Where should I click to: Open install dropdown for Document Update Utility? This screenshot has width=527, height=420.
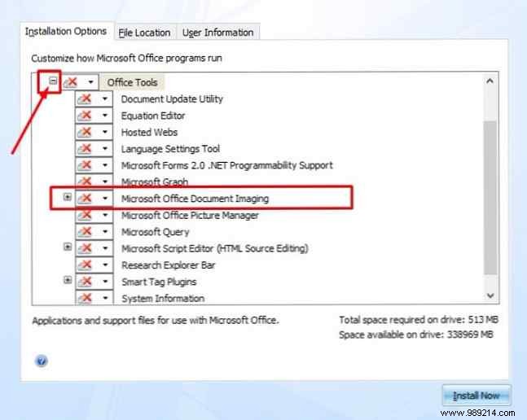click(x=105, y=98)
